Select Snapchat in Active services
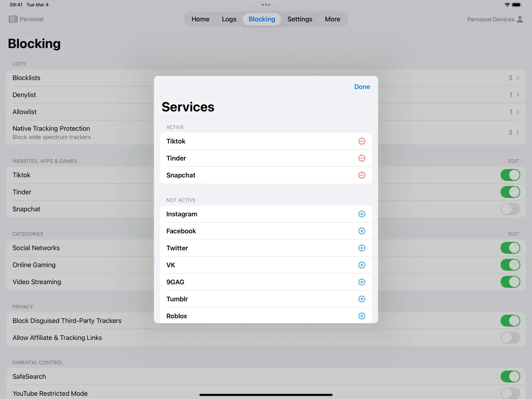The image size is (532, 399). [181, 175]
